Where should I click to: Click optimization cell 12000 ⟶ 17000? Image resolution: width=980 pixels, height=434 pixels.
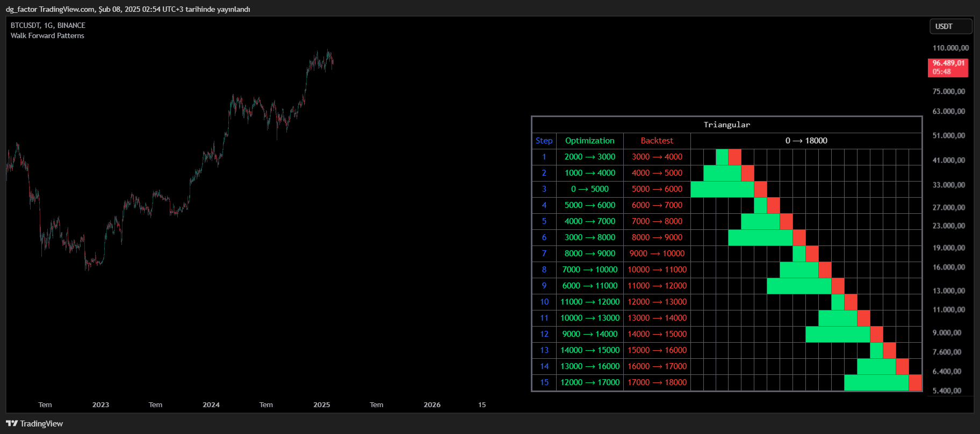(x=590, y=382)
